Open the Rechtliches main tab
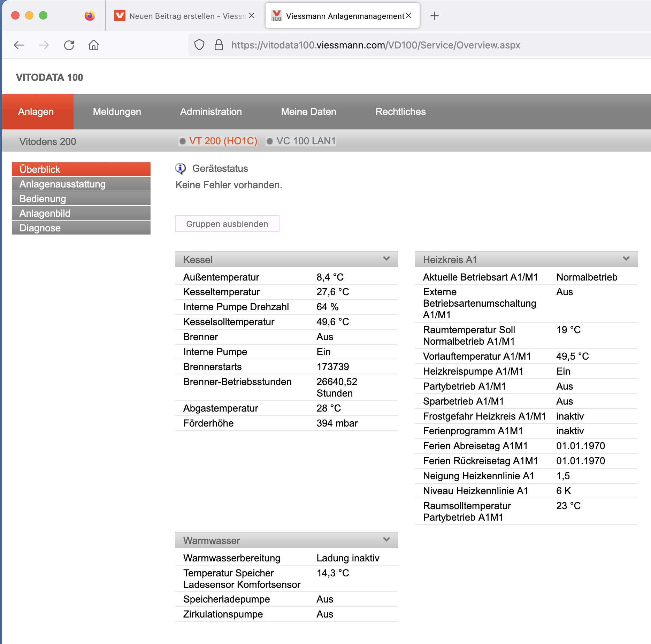This screenshot has width=651, height=644. [400, 112]
